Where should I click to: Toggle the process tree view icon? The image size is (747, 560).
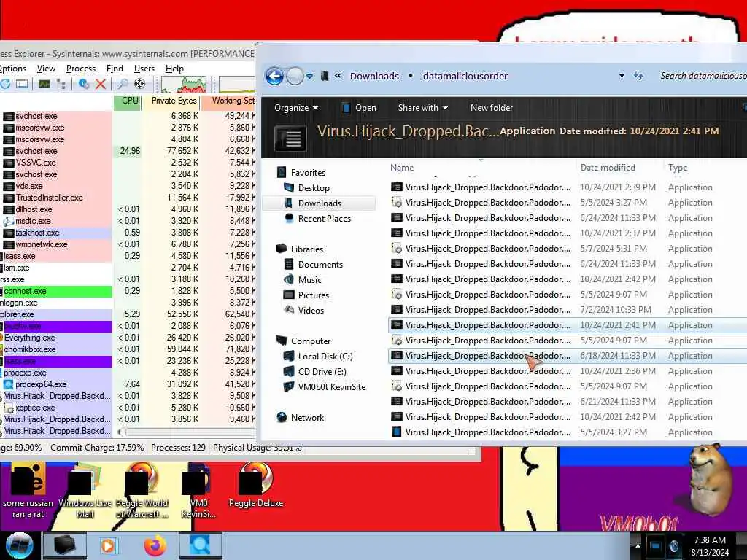point(61,85)
